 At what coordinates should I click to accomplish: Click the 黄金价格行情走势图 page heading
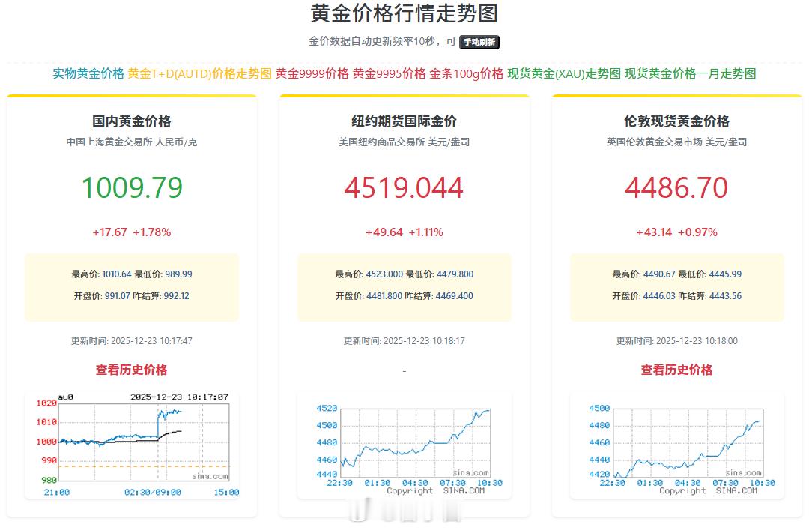405,15
